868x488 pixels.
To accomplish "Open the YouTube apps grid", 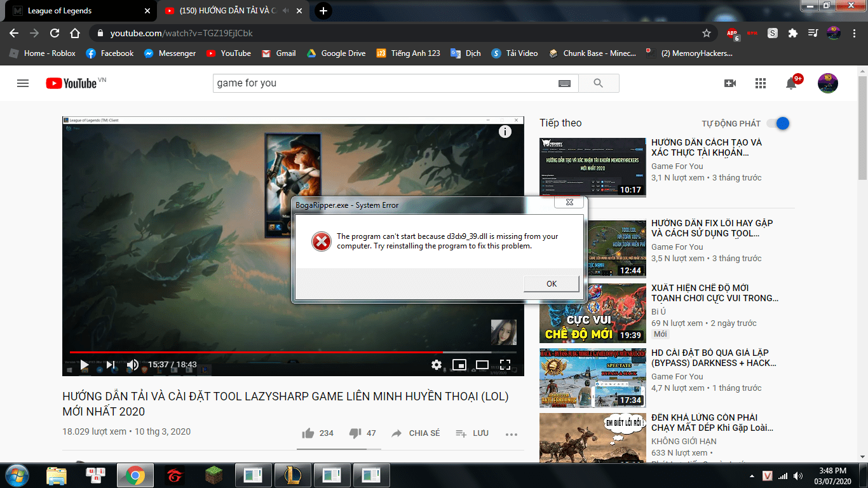I will click(x=761, y=83).
